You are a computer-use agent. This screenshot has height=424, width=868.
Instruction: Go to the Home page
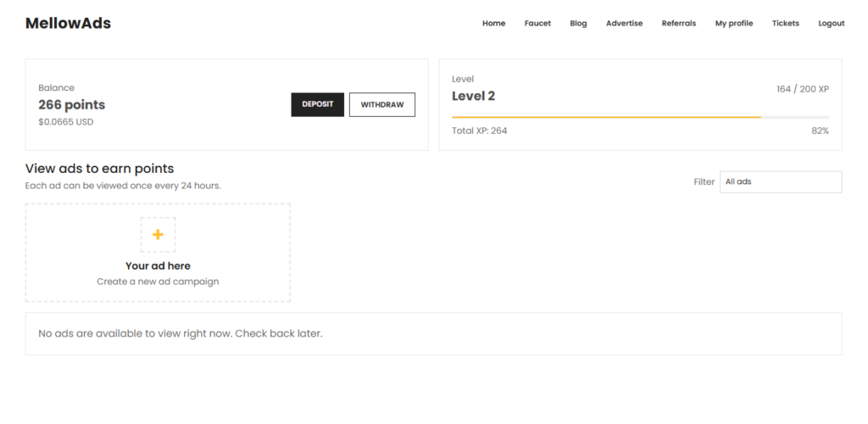tap(493, 24)
